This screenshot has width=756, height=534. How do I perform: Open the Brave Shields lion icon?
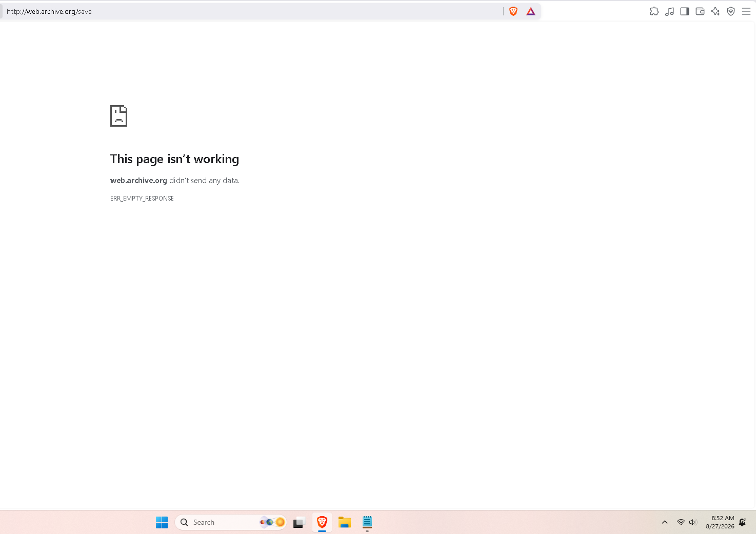pyautogui.click(x=513, y=11)
